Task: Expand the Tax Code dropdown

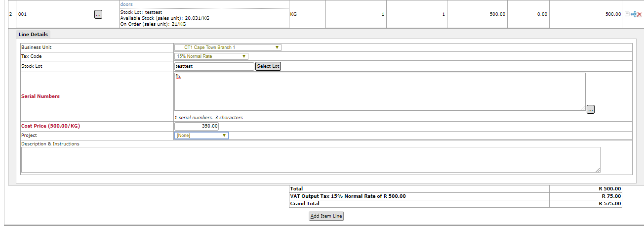Action: (x=211, y=56)
